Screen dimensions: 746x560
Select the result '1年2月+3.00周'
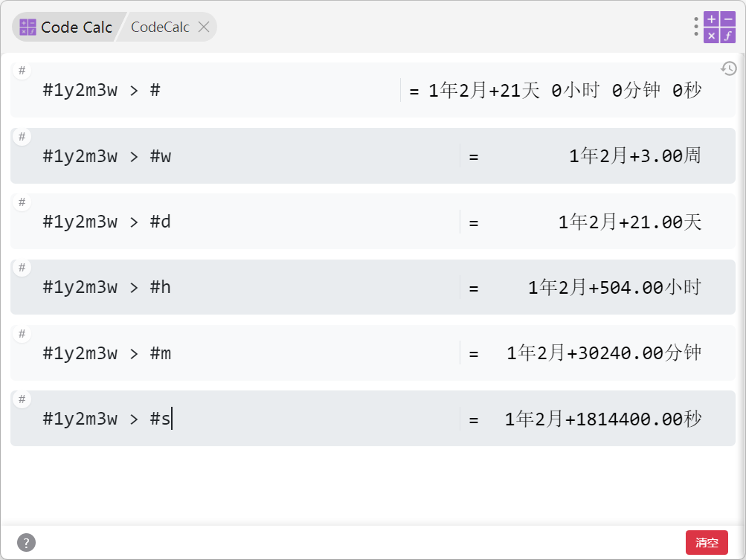(x=634, y=155)
